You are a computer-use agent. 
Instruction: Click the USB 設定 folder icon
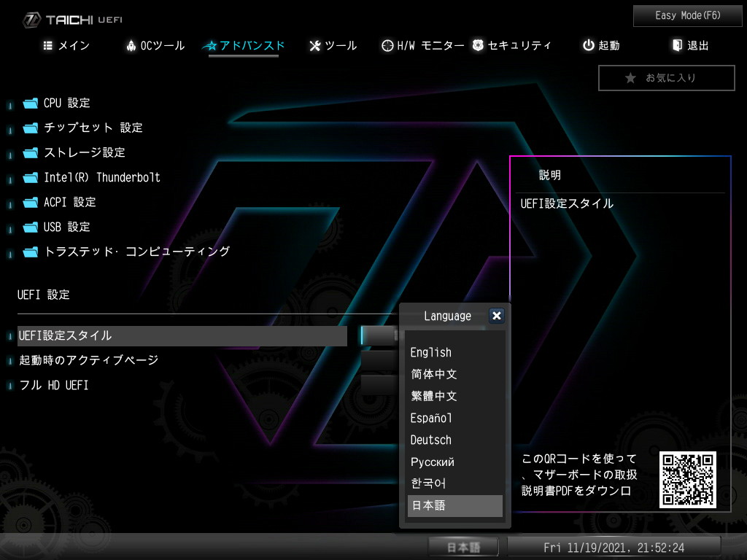pyautogui.click(x=31, y=227)
